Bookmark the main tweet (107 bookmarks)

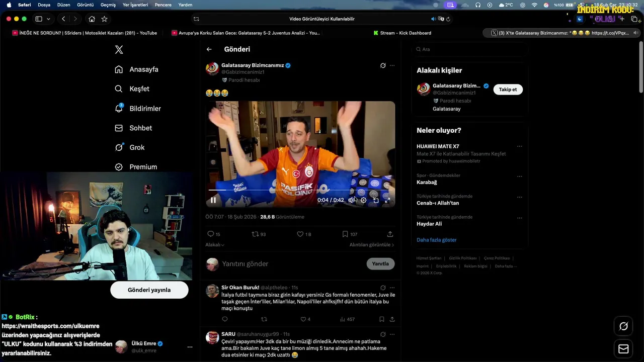(350, 234)
